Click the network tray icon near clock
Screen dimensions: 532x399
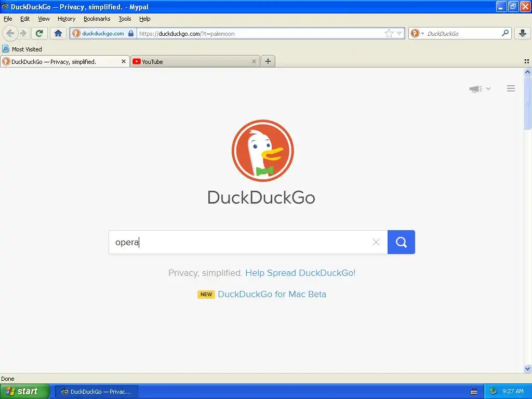(x=493, y=392)
